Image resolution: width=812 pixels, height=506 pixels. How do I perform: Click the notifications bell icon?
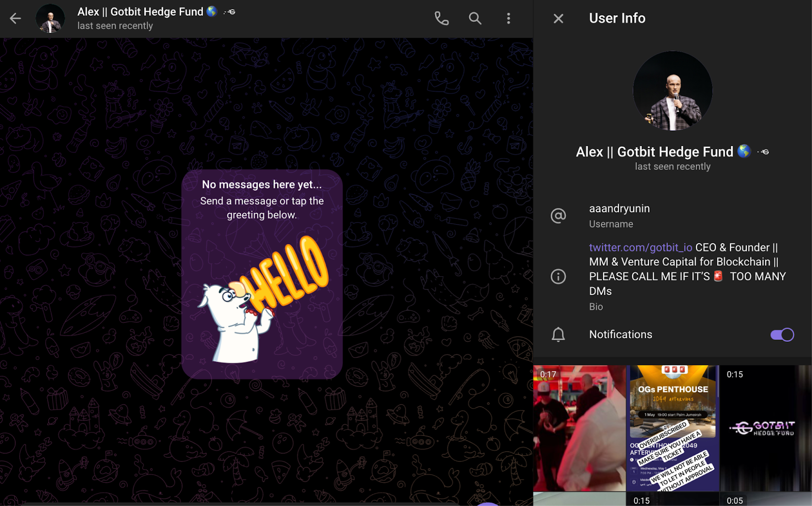point(558,335)
